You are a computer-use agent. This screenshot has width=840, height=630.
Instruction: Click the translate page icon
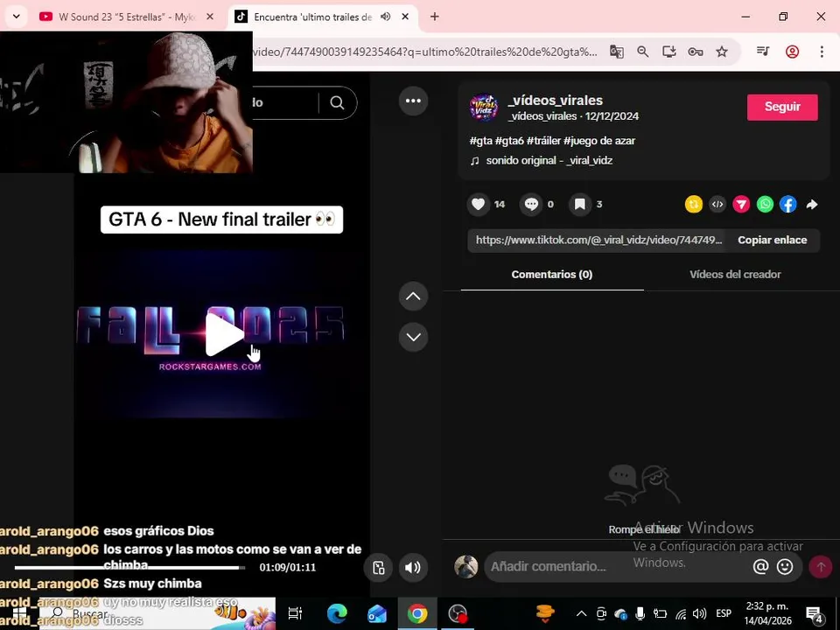pyautogui.click(x=617, y=52)
